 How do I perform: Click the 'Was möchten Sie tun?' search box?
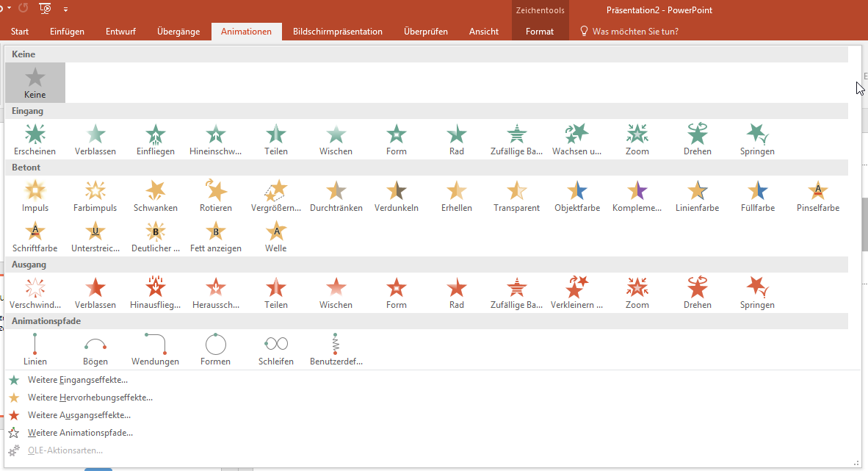tap(635, 32)
